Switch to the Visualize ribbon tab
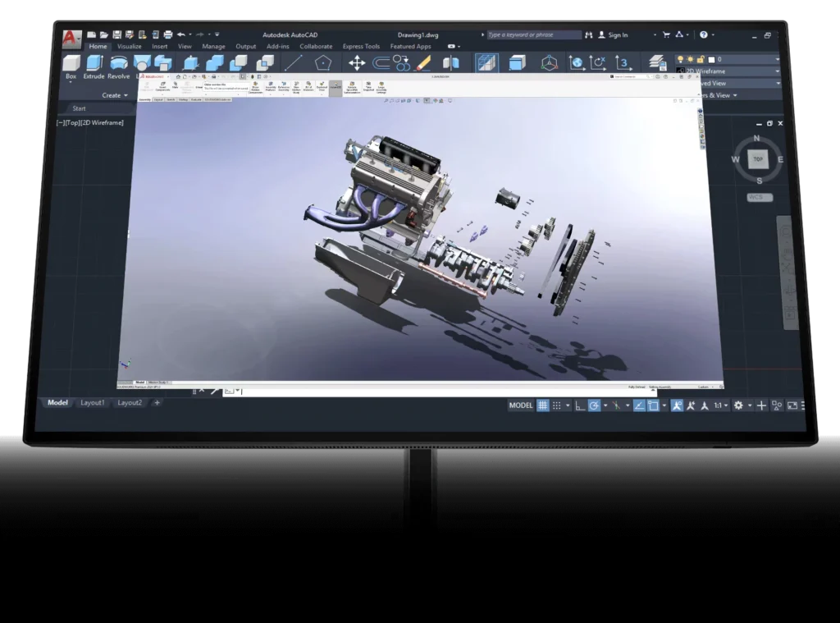 [x=129, y=47]
